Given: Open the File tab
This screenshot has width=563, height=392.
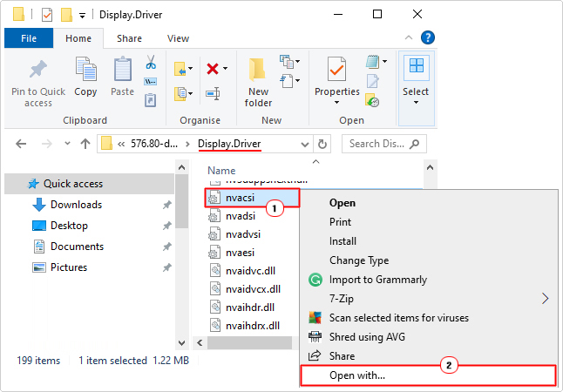Looking at the screenshot, I should point(29,38).
